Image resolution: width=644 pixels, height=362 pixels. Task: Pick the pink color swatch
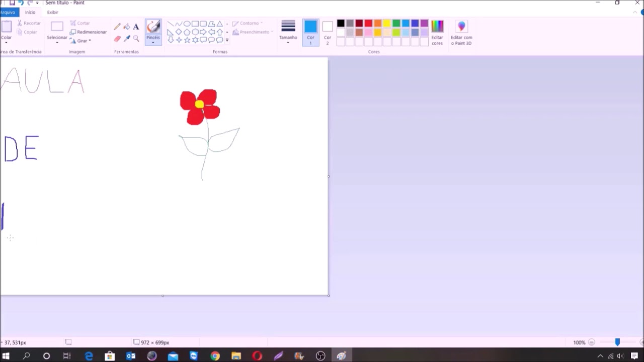click(368, 33)
